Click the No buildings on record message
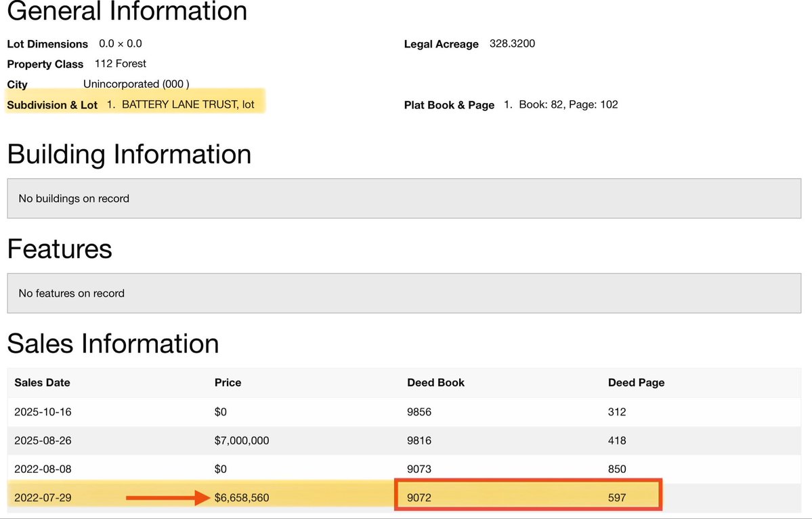The height and width of the screenshot is (519, 812). click(x=74, y=199)
